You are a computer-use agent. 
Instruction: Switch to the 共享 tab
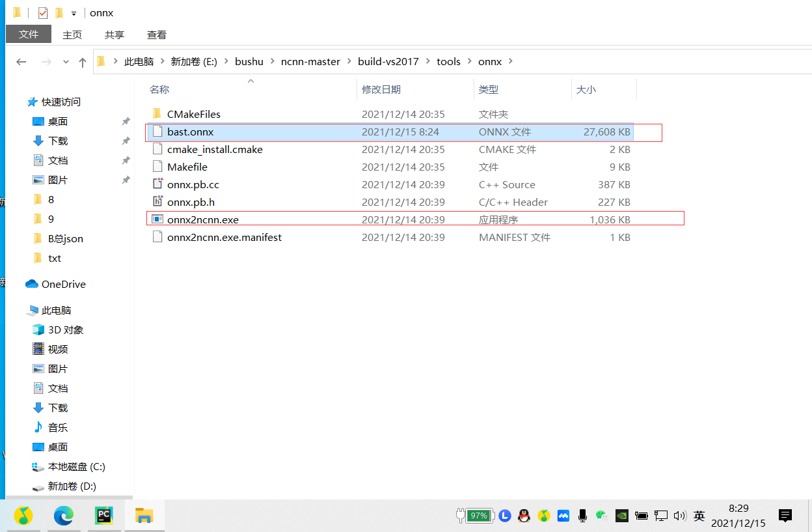pyautogui.click(x=114, y=35)
